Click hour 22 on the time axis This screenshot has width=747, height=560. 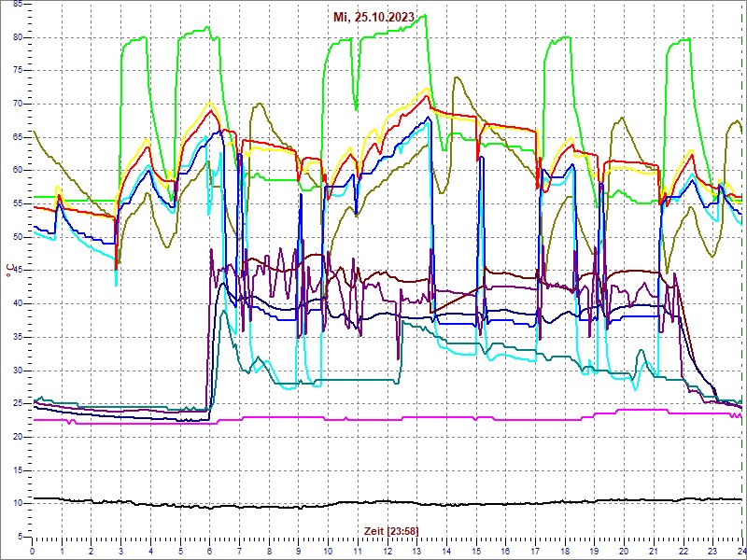pos(684,550)
